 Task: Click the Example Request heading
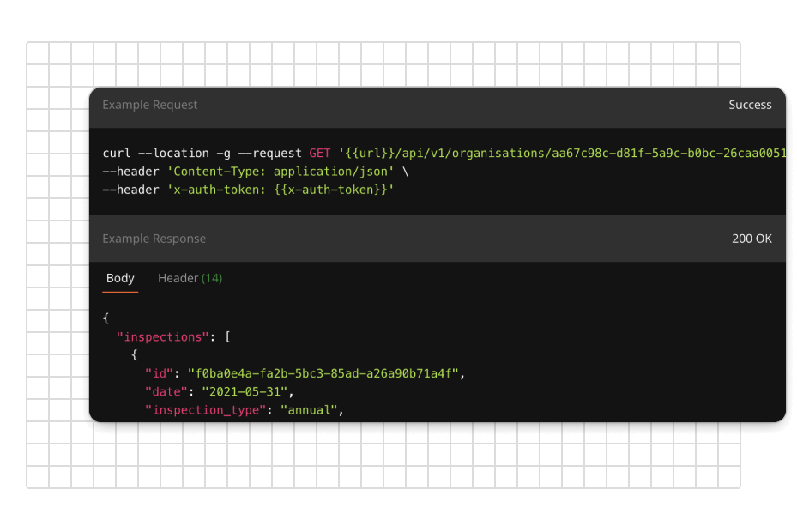(150, 105)
